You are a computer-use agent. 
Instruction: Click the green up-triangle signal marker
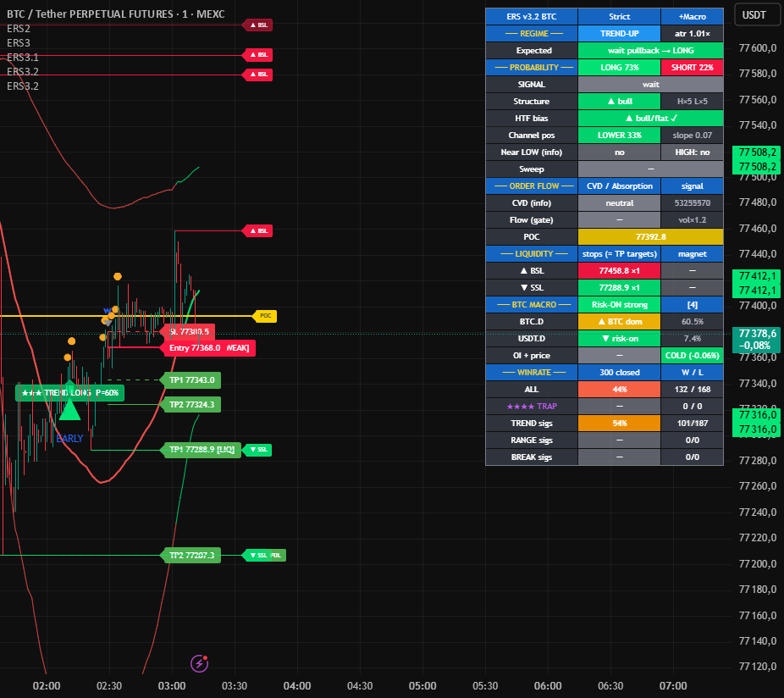[69, 410]
